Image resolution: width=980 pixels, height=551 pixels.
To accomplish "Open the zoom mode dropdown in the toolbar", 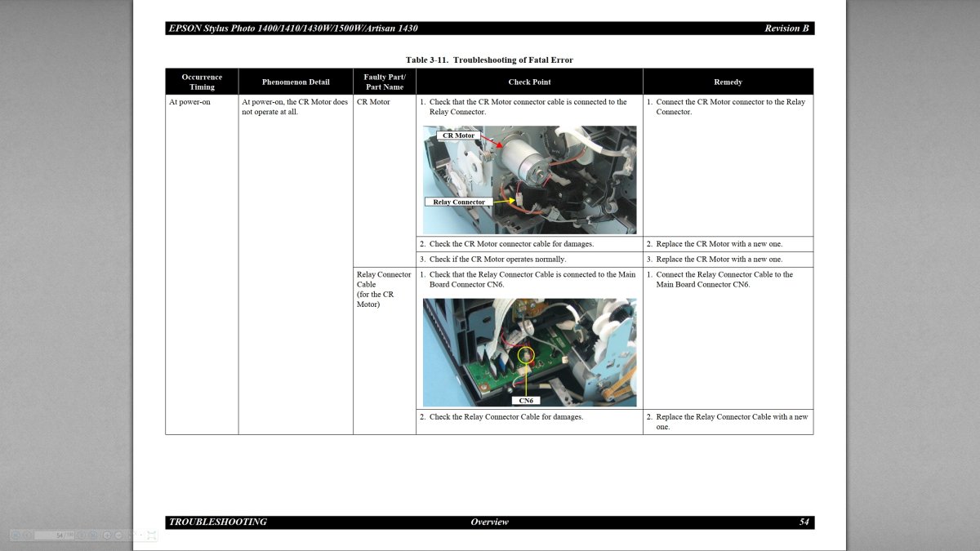I will pos(137,535).
